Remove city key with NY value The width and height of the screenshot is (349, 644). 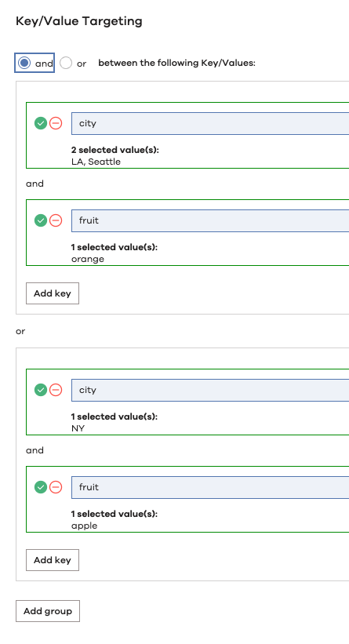click(x=56, y=390)
